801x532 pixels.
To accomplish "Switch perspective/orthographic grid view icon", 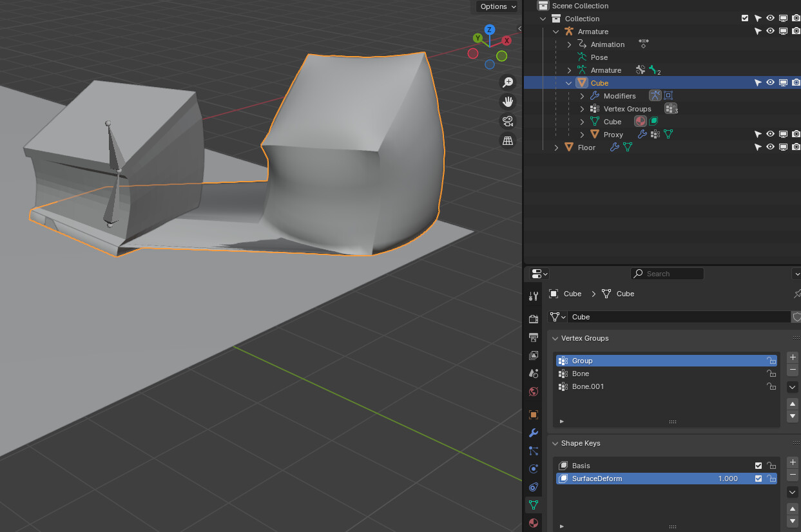I will (x=508, y=140).
